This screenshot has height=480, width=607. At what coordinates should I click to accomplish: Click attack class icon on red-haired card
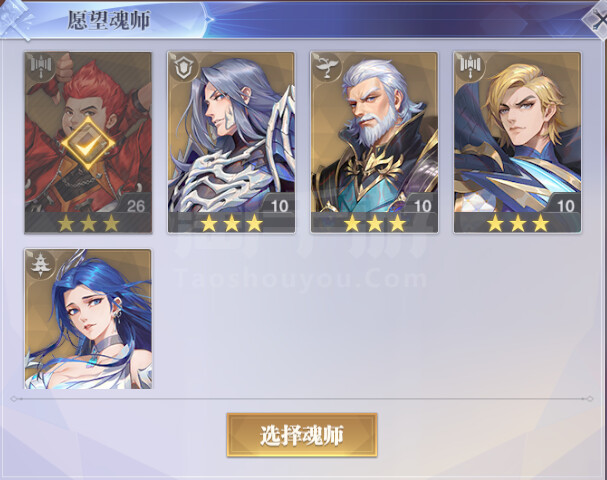pyautogui.click(x=41, y=66)
